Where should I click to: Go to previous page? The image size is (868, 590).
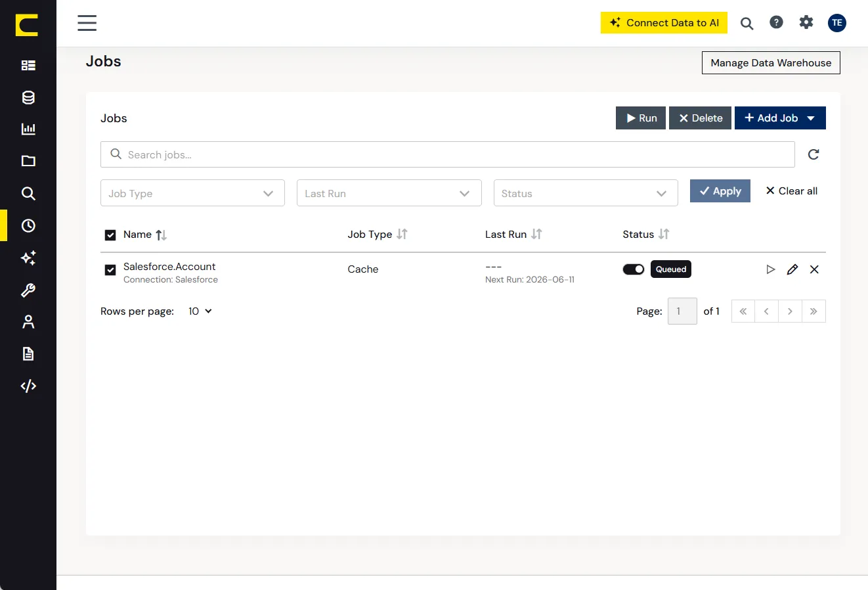coord(767,311)
